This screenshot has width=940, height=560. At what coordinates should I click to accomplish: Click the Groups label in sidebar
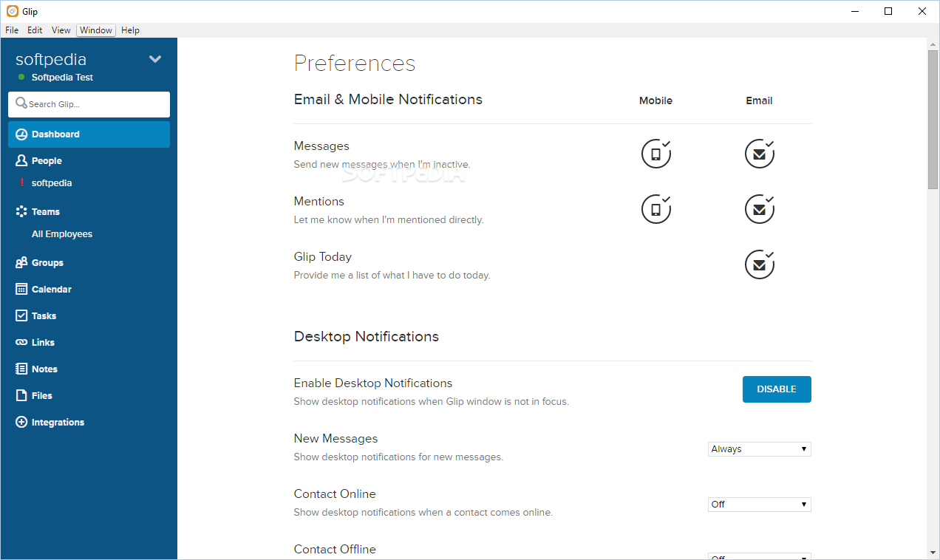(47, 263)
